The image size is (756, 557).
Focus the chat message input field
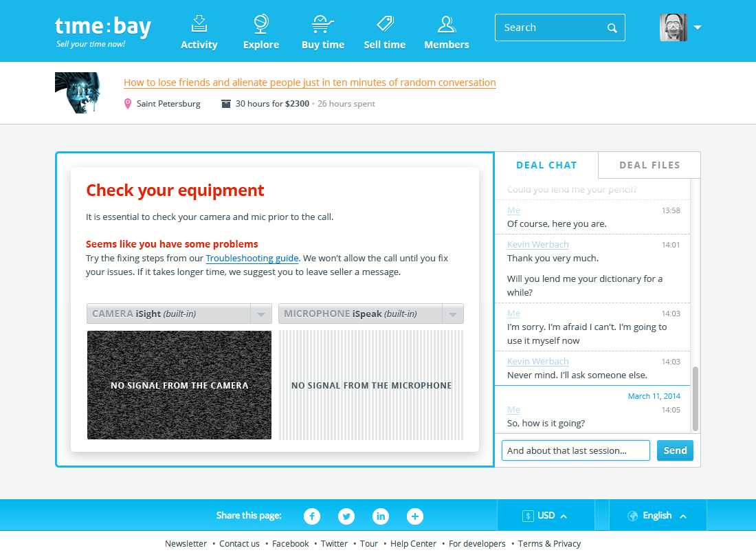576,450
